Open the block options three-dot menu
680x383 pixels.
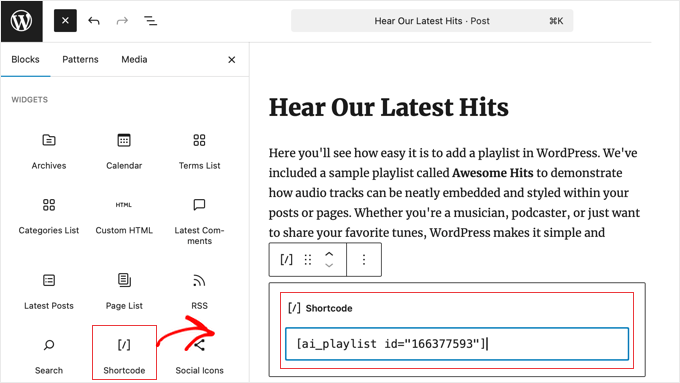coord(364,259)
